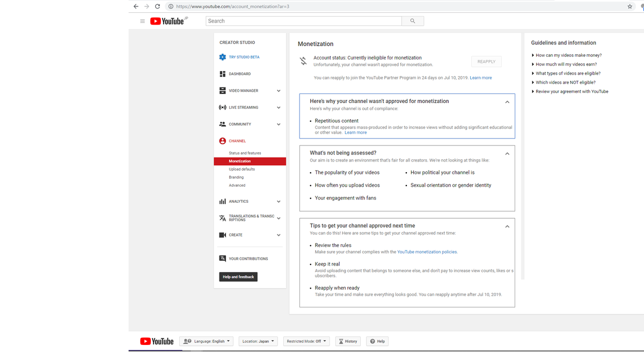Viewport: 644px width, 353px height.
Task: Click the Analytics bar chart icon
Action: point(222,201)
